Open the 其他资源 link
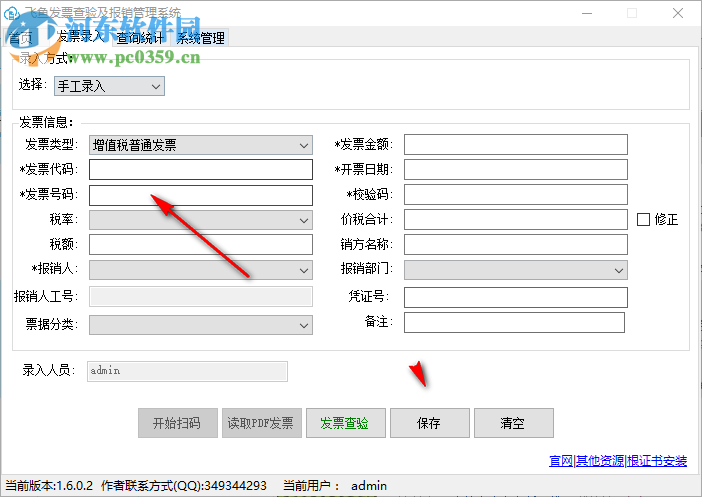 pos(600,460)
